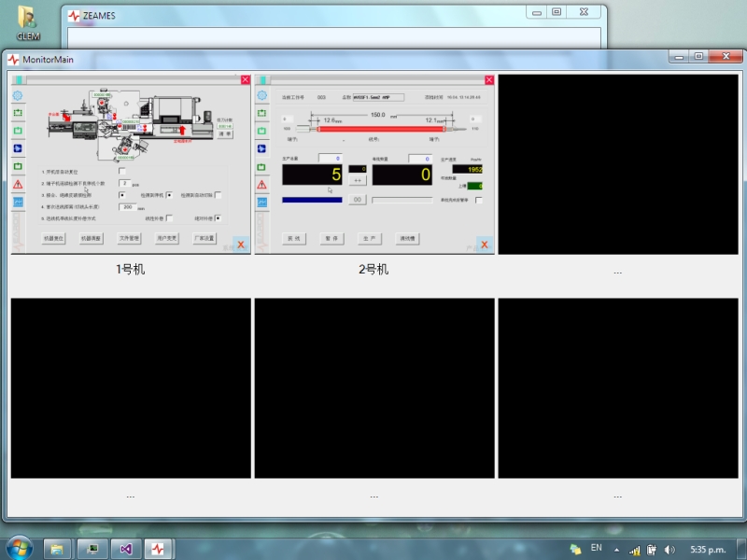This screenshot has height=560, width=747.
Task: Click the 200 mm input field in machine 1
Action: 129,207
